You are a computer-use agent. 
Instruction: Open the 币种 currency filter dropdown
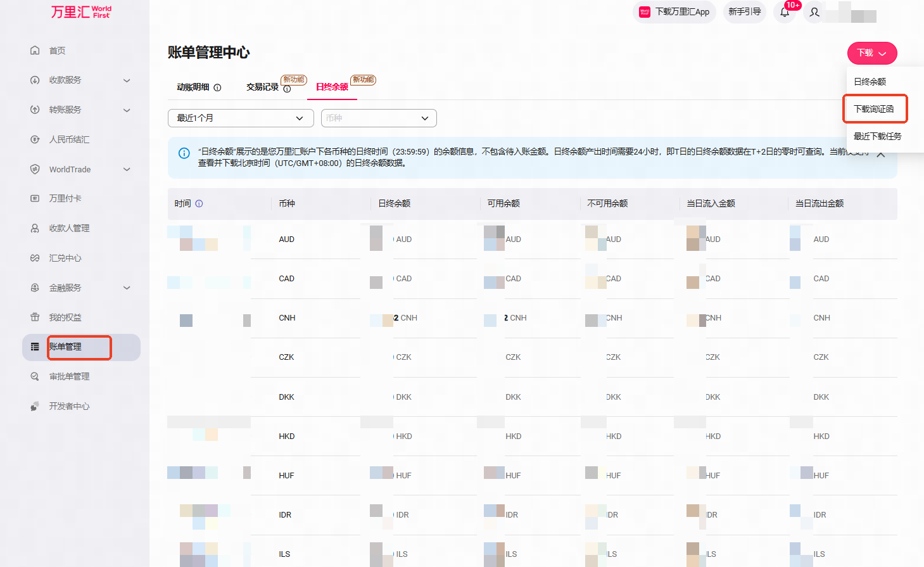(x=379, y=118)
